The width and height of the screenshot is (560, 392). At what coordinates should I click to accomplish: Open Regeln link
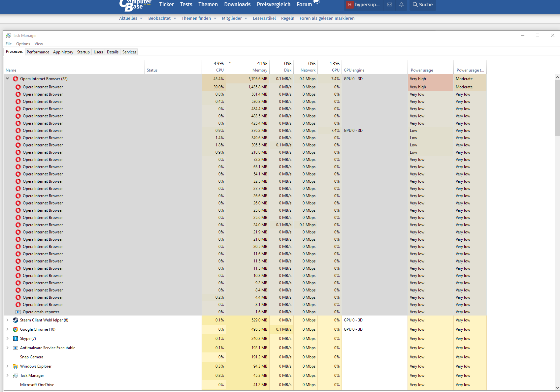coord(288,18)
